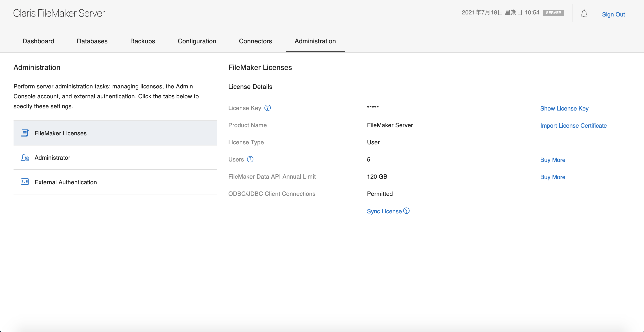Switch to the Databases tab
Viewport: 644px width, 332px height.
pos(92,41)
